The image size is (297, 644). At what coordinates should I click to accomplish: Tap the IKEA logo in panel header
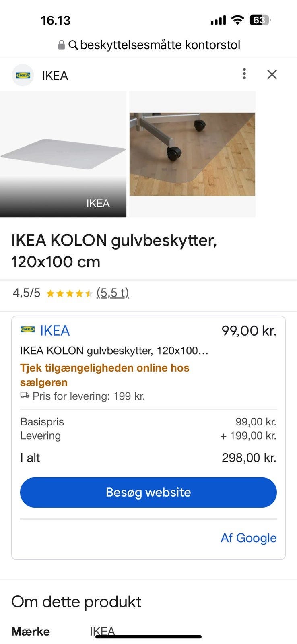pyautogui.click(x=23, y=75)
